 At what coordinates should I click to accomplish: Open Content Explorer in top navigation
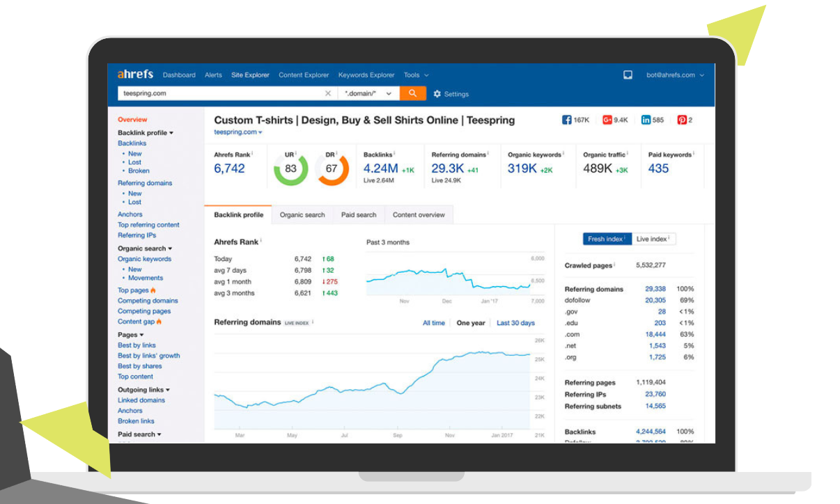304,75
